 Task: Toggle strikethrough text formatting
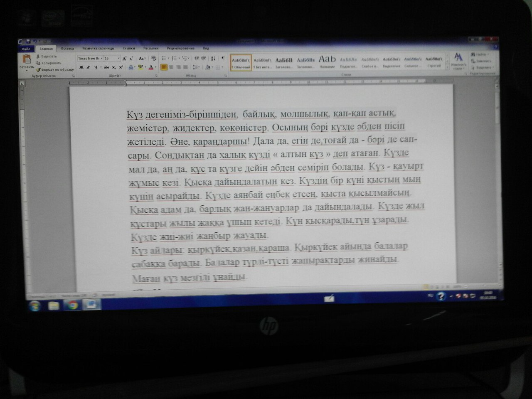106,67
